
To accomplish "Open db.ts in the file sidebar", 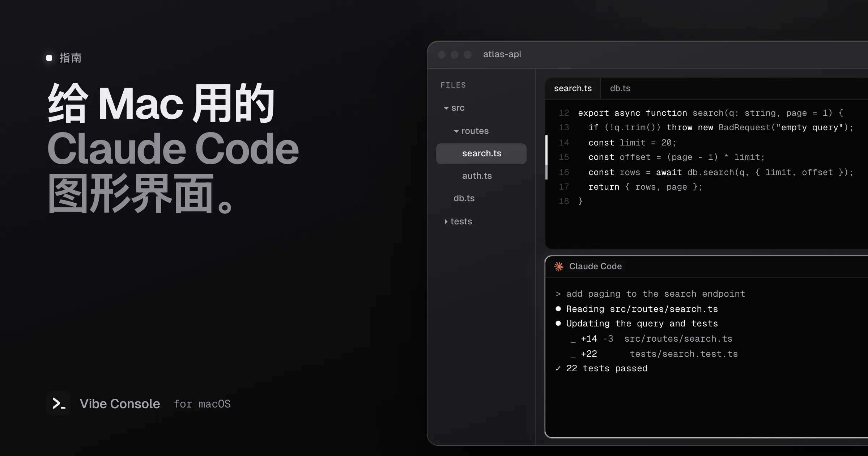I will pyautogui.click(x=464, y=198).
